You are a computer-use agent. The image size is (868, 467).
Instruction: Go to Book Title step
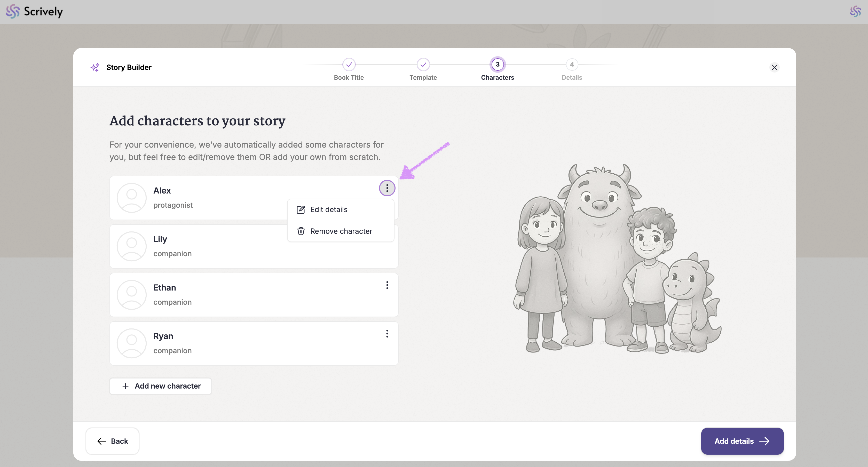(349, 65)
